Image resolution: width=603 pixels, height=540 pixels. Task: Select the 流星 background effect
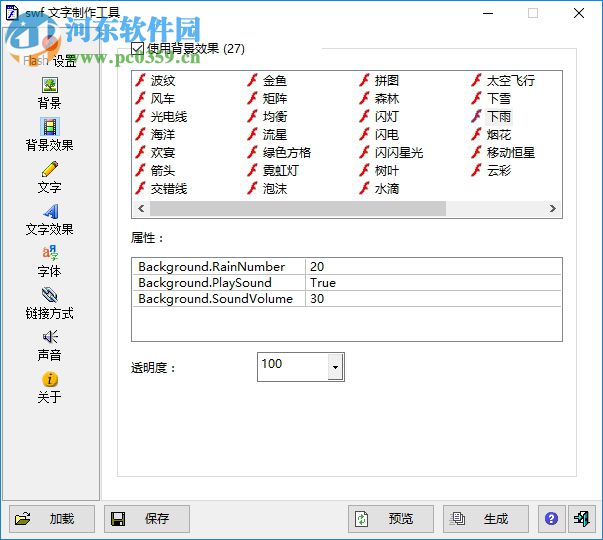coord(268,135)
